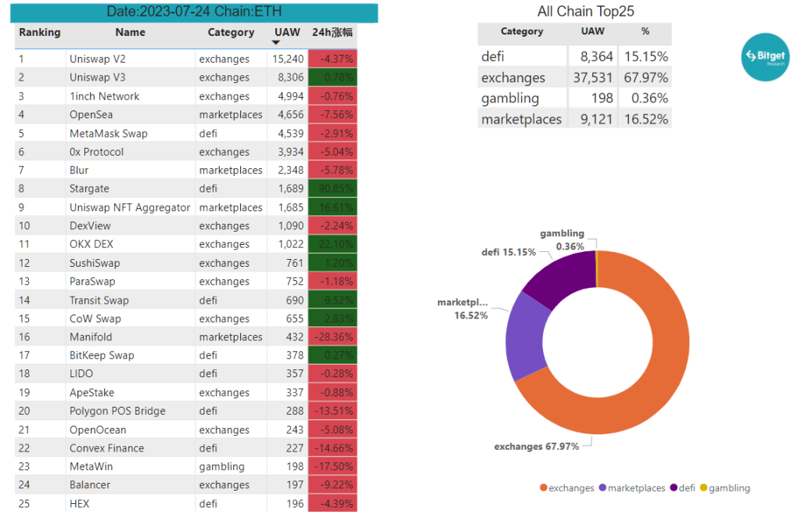Screen dimensions: 812x518
Task: Select Uniswap NFT Aggregator name cell
Action: coord(130,207)
